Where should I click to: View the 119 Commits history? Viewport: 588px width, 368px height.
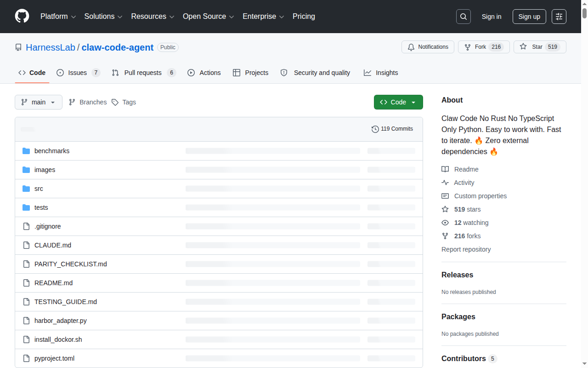coord(392,129)
